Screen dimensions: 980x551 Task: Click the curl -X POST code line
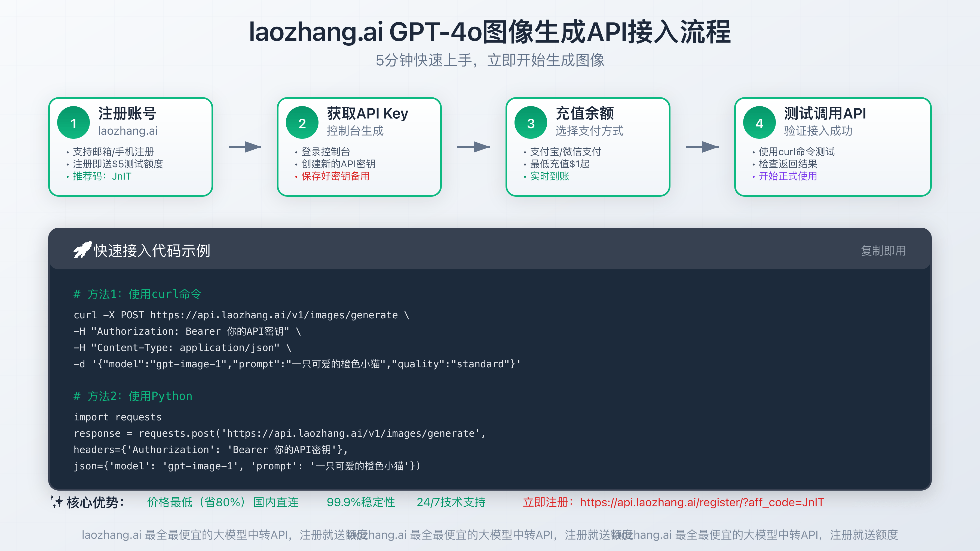point(241,315)
